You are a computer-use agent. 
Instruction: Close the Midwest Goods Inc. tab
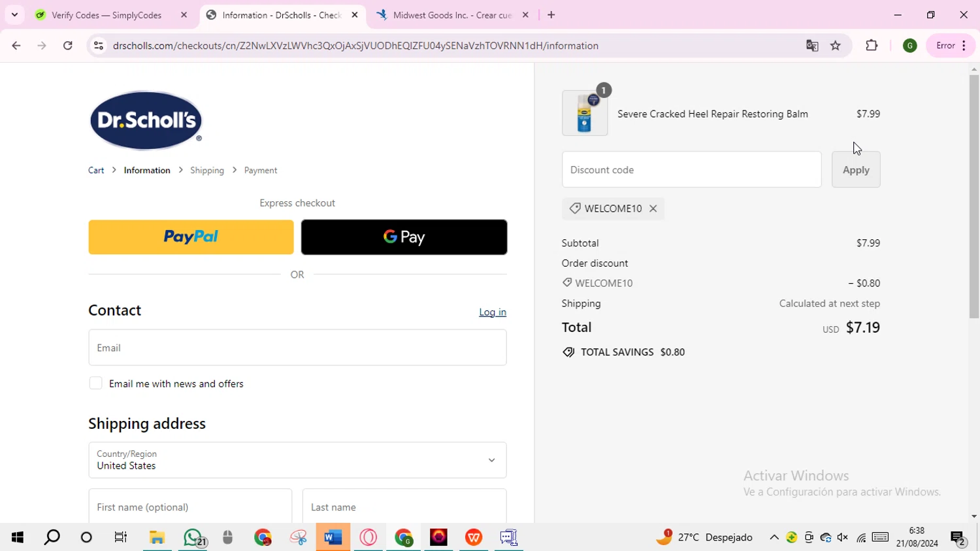pyautogui.click(x=525, y=15)
